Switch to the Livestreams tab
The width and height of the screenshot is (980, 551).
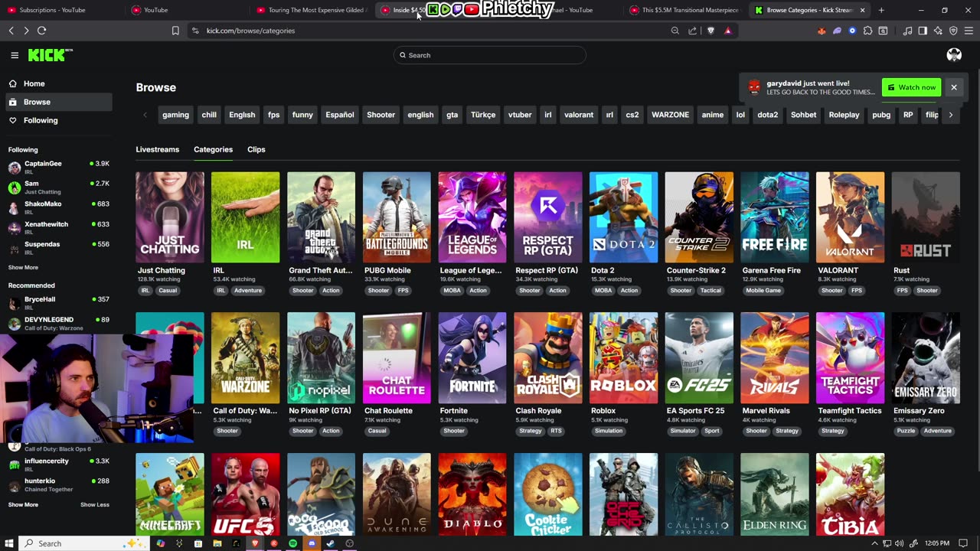tap(158, 149)
